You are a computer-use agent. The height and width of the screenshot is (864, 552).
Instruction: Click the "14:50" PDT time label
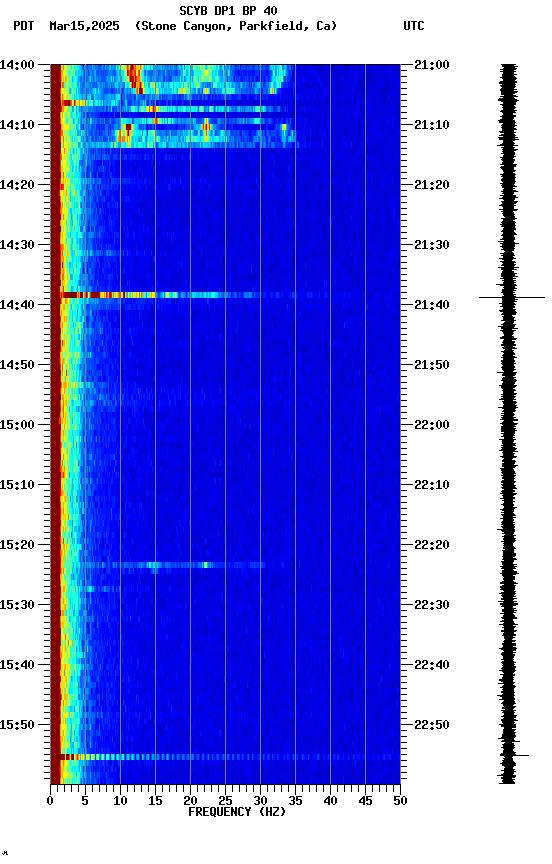[17, 365]
